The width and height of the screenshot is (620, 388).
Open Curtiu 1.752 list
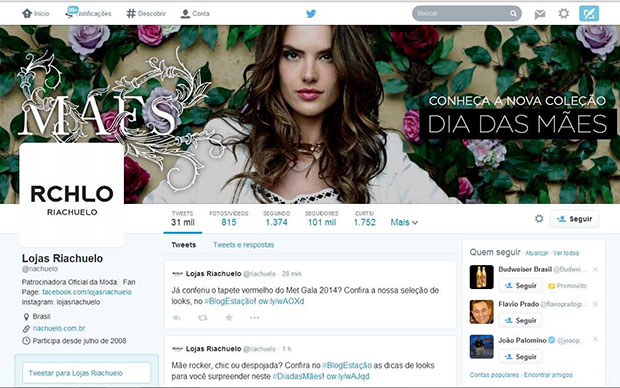click(365, 218)
